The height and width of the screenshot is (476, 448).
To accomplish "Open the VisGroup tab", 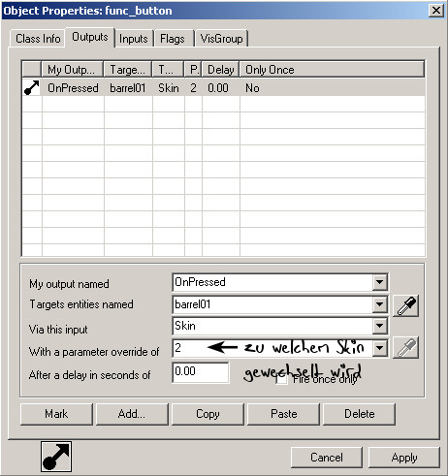I will 221,39.
